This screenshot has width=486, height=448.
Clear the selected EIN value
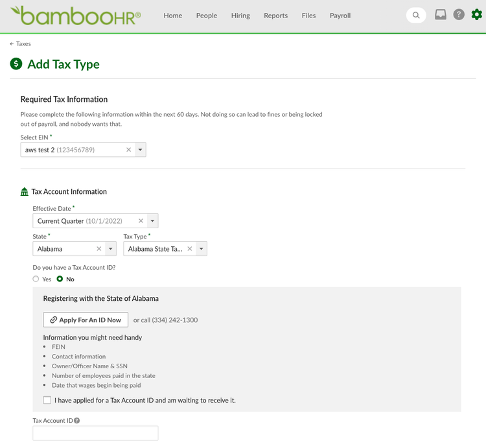point(129,150)
